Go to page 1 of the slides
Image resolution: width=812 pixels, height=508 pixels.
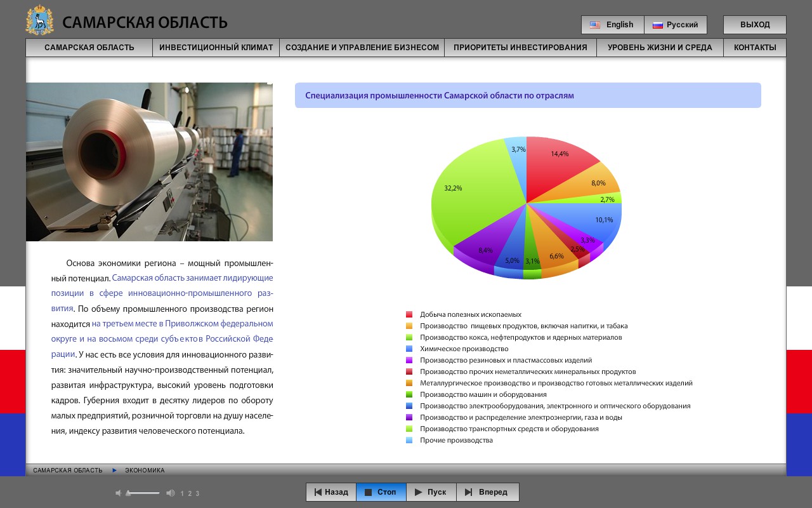pyautogui.click(x=183, y=493)
